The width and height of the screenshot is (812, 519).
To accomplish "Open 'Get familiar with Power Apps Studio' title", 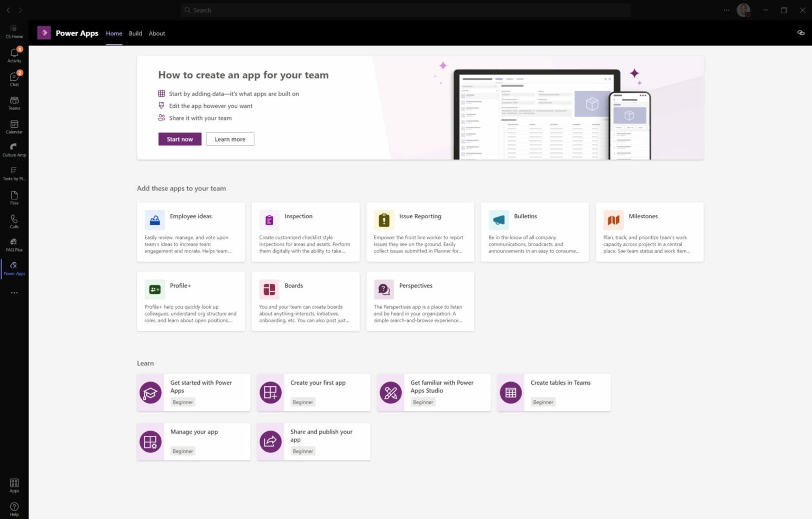I will (442, 386).
